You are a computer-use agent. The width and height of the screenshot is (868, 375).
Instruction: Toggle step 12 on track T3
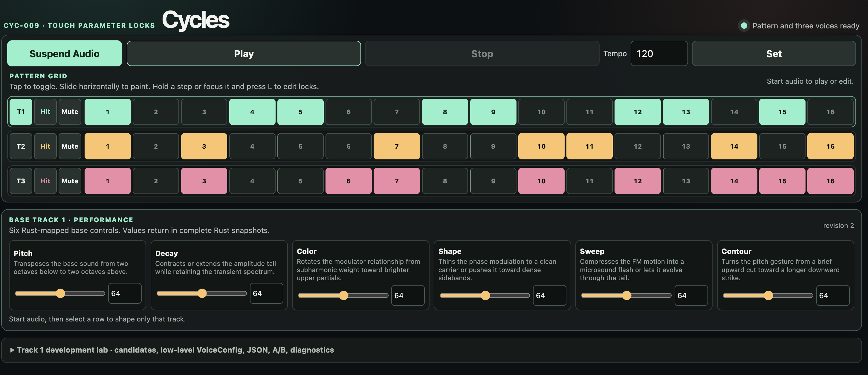638,181
